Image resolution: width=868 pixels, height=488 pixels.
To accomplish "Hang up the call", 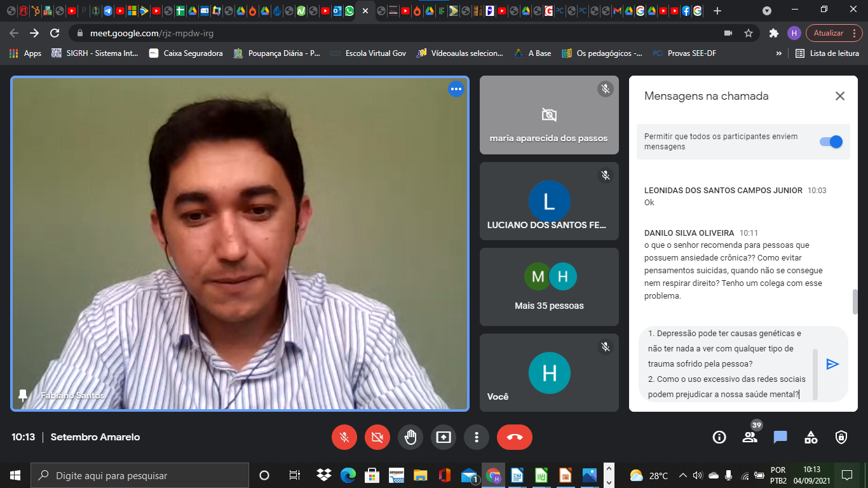I will (x=514, y=437).
